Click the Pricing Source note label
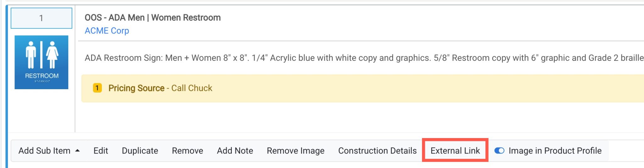Image resolution: width=644 pixels, height=168 pixels. (136, 88)
